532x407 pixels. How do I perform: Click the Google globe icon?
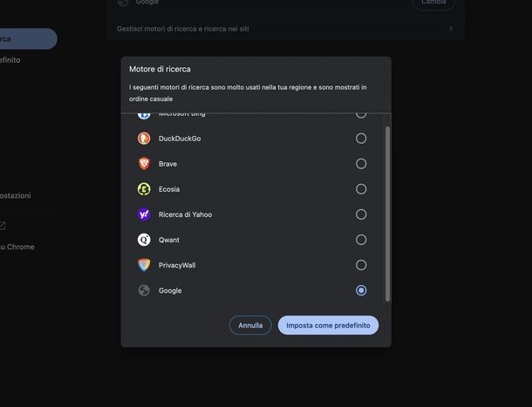point(144,290)
